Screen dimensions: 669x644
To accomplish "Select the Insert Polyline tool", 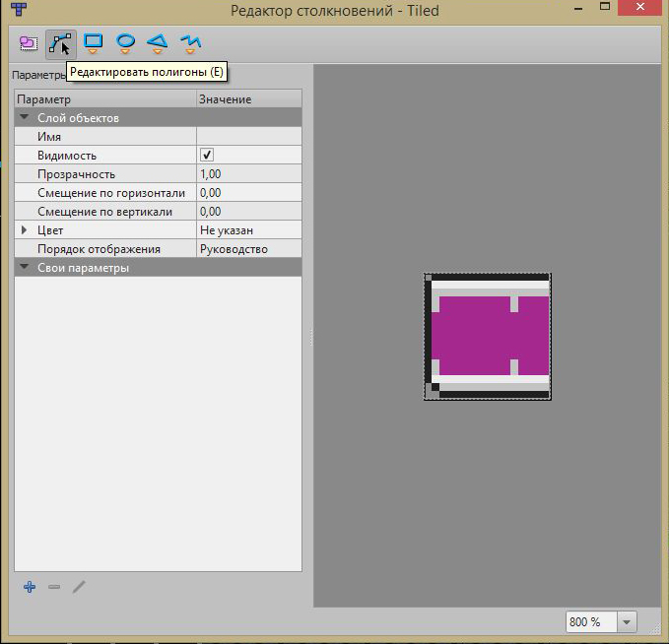I will point(190,43).
